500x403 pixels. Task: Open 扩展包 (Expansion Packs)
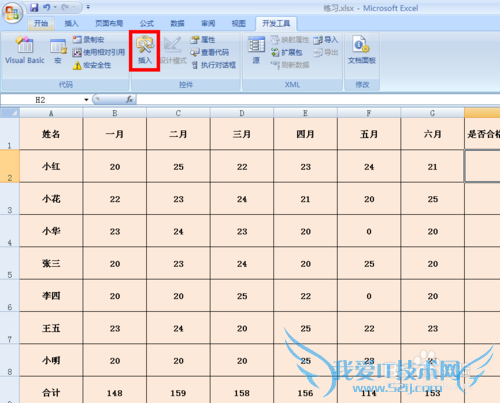[287, 52]
